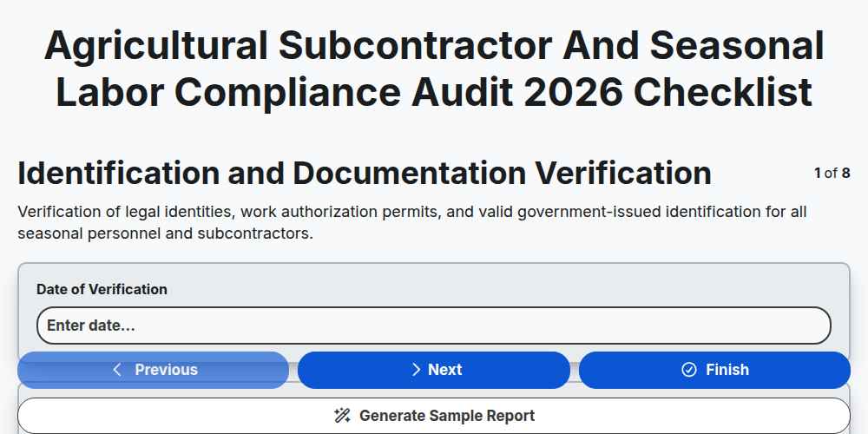868x434 pixels.
Task: Advance to the next section with Next
Action: coord(434,370)
